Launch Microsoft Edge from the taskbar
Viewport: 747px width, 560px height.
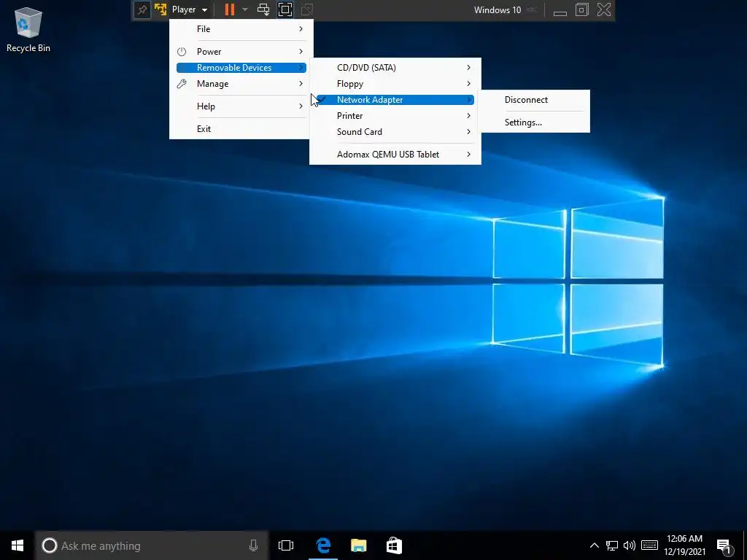tap(323, 545)
